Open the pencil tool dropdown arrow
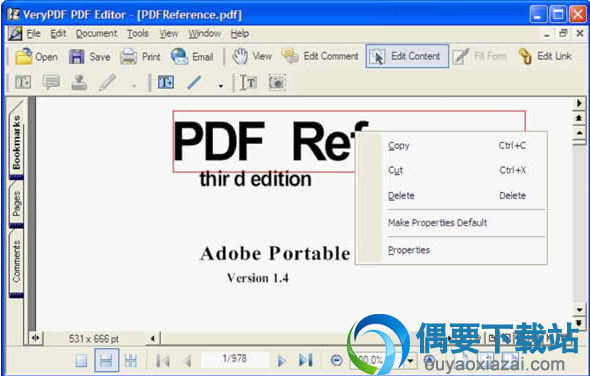Screen dimensions: 590x376 [134, 86]
